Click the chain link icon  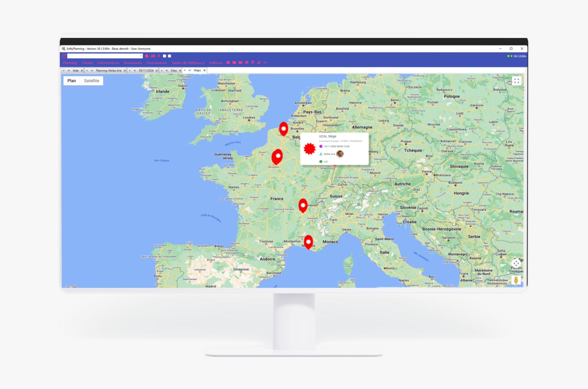point(265,63)
